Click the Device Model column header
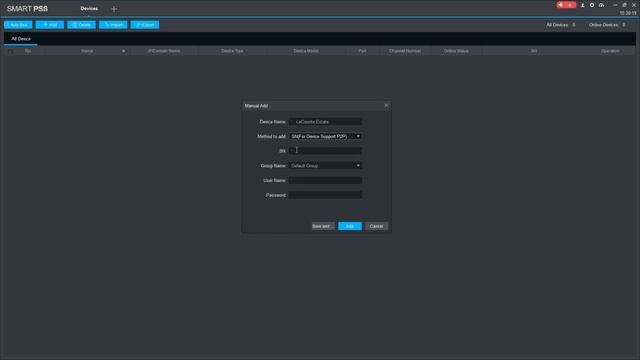The height and width of the screenshot is (360, 640). click(306, 51)
